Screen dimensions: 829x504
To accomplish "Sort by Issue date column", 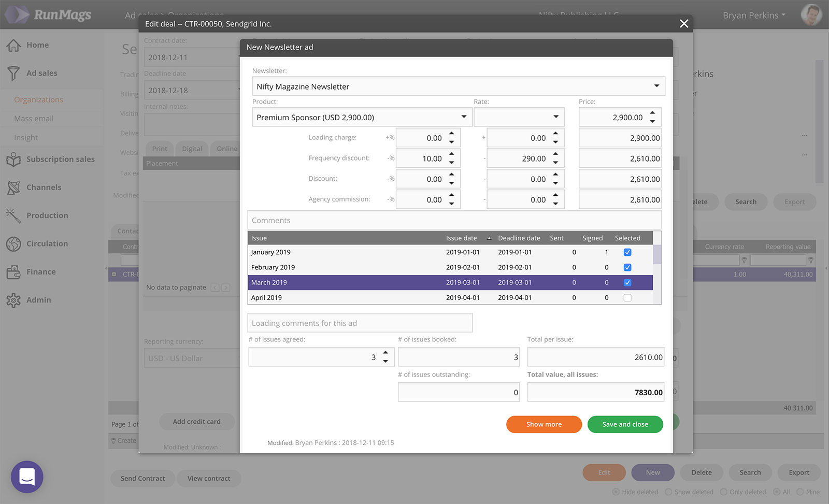I will [x=461, y=238].
